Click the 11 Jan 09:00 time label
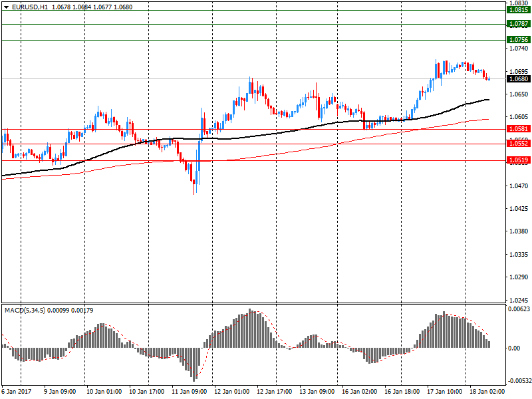The height and width of the screenshot is (399, 532). pyautogui.click(x=190, y=392)
